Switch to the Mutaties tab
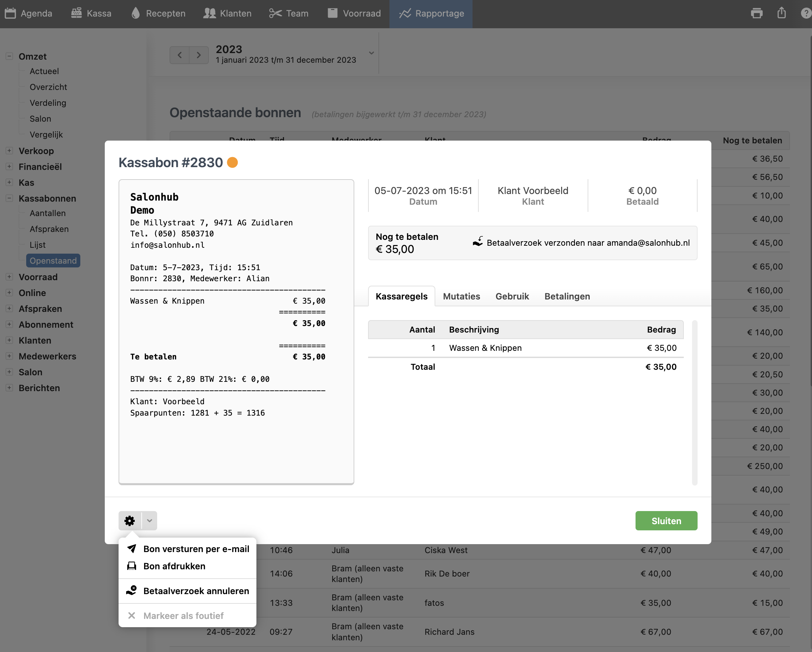The height and width of the screenshot is (652, 812). 461,296
